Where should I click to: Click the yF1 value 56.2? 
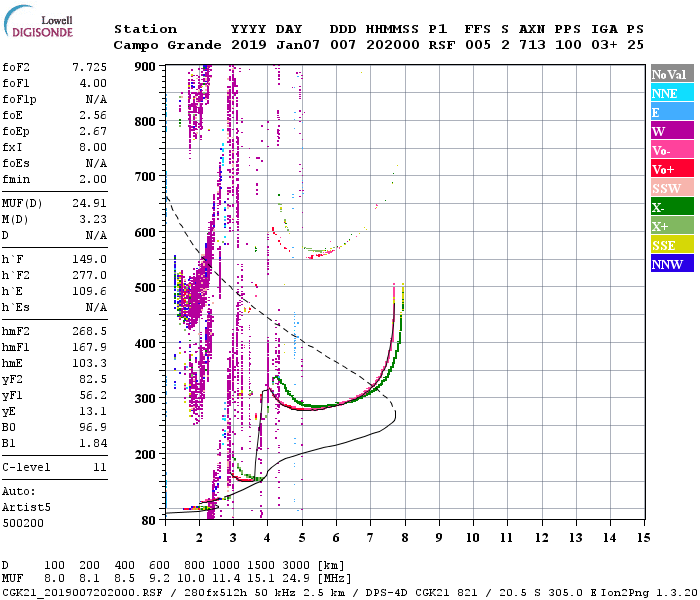(x=93, y=396)
